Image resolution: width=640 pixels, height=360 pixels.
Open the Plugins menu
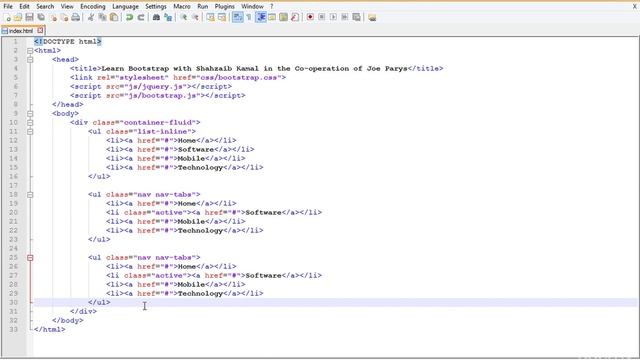(224, 6)
